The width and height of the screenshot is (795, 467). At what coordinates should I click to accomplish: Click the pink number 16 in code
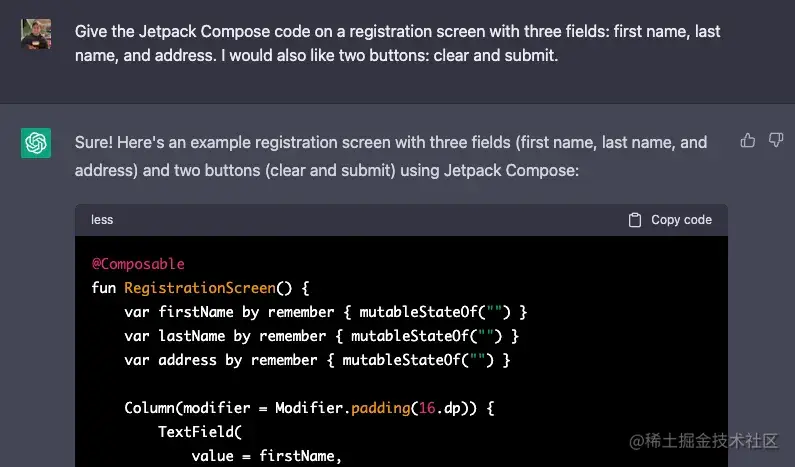427,408
